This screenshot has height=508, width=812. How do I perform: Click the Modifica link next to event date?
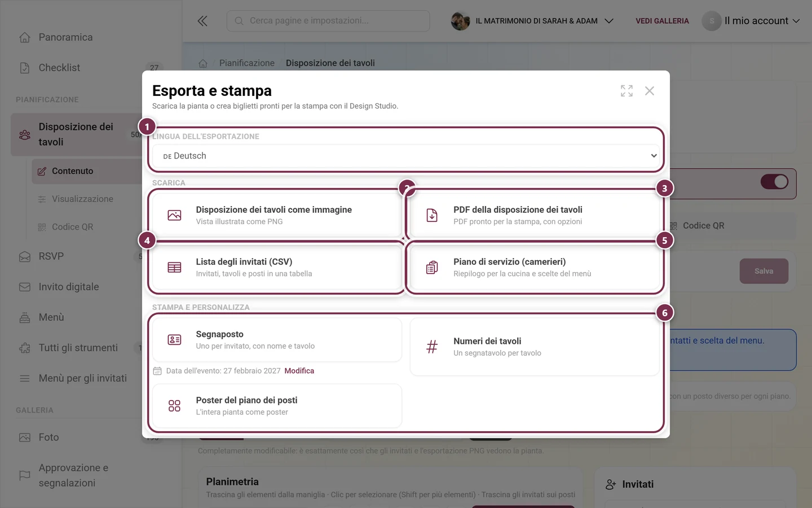(x=299, y=371)
